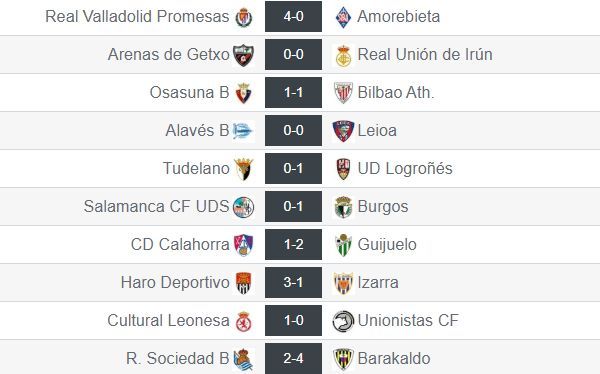Select the Arenas de Getxo crest
This screenshot has width=600, height=374.
tap(243, 55)
